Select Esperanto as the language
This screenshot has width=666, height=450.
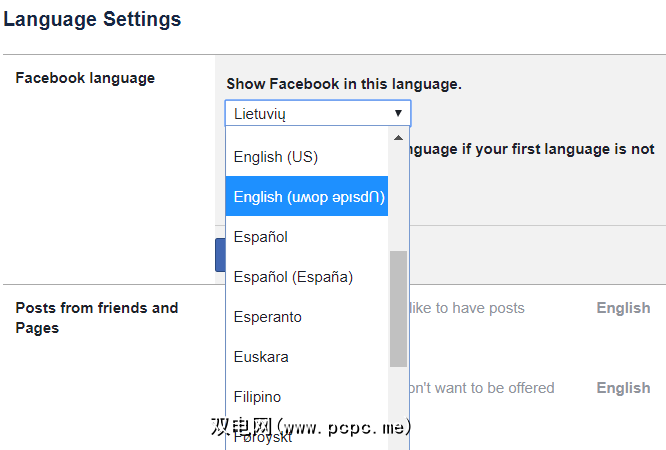(x=268, y=317)
